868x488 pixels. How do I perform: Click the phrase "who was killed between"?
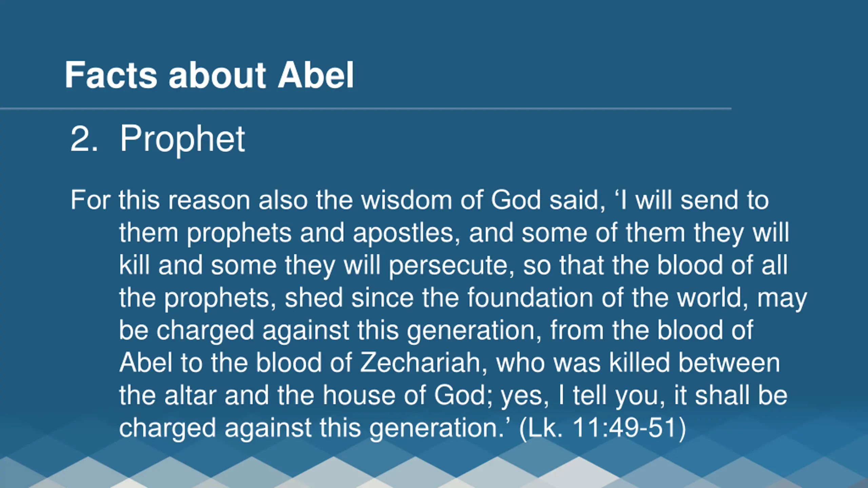pos(638,363)
